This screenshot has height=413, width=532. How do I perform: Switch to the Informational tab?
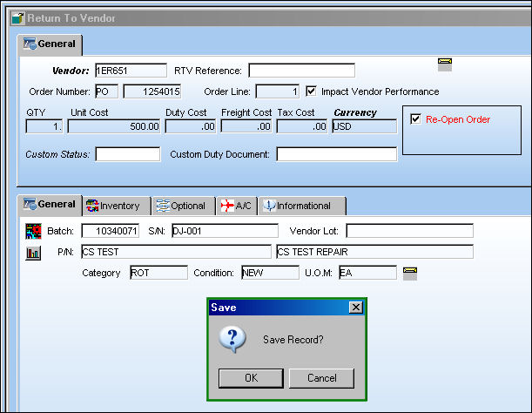tap(302, 206)
